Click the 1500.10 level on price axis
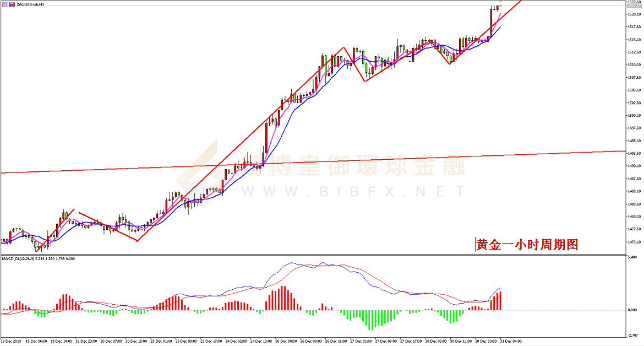This screenshot has width=644, height=346. (634, 116)
